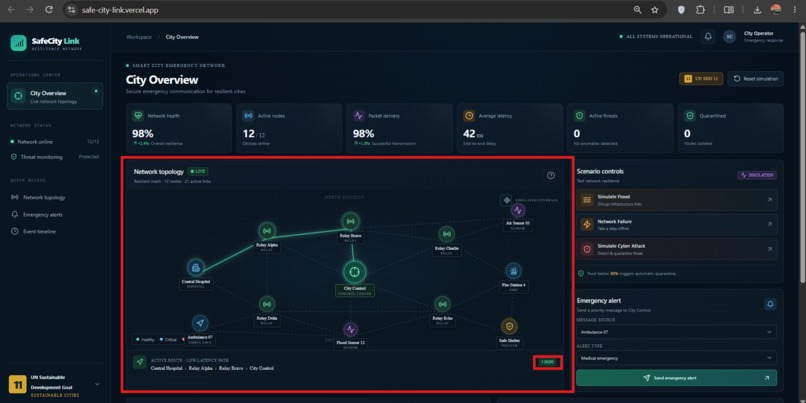This screenshot has height=403, width=806.
Task: Click the Average latency clock icon
Action: click(469, 116)
